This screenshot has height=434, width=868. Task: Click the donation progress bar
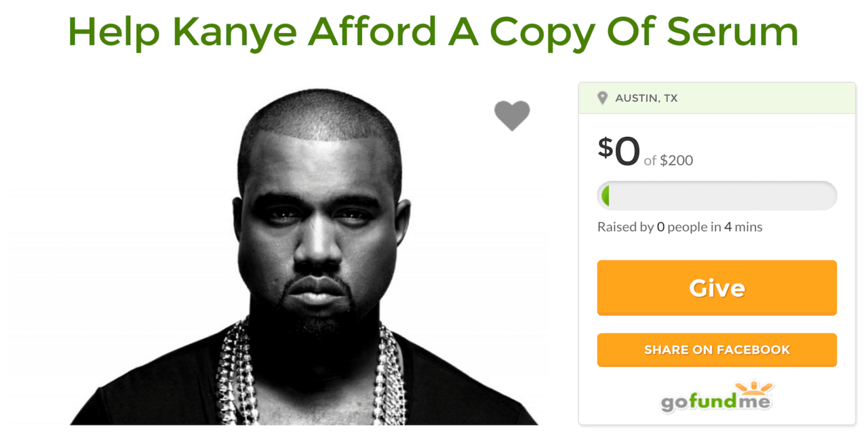pyautogui.click(x=717, y=196)
